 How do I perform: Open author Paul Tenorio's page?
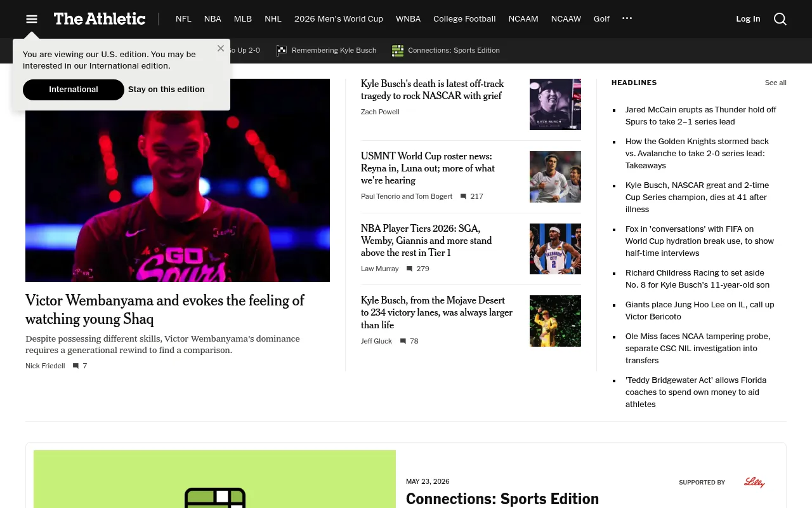pos(380,197)
